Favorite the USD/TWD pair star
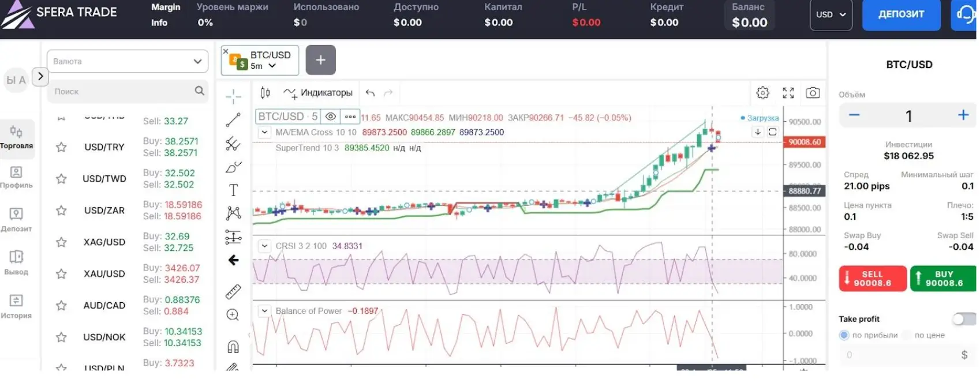 [61, 179]
